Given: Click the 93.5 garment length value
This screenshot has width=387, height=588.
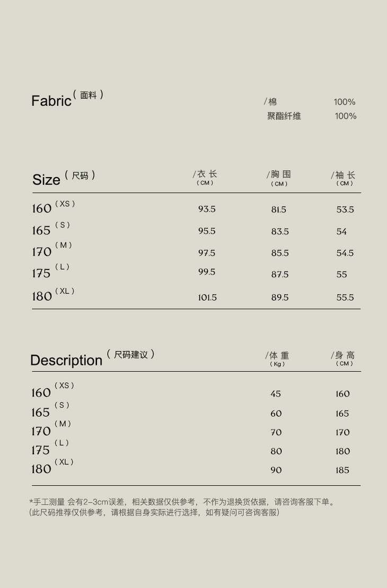Looking at the screenshot, I should [207, 209].
